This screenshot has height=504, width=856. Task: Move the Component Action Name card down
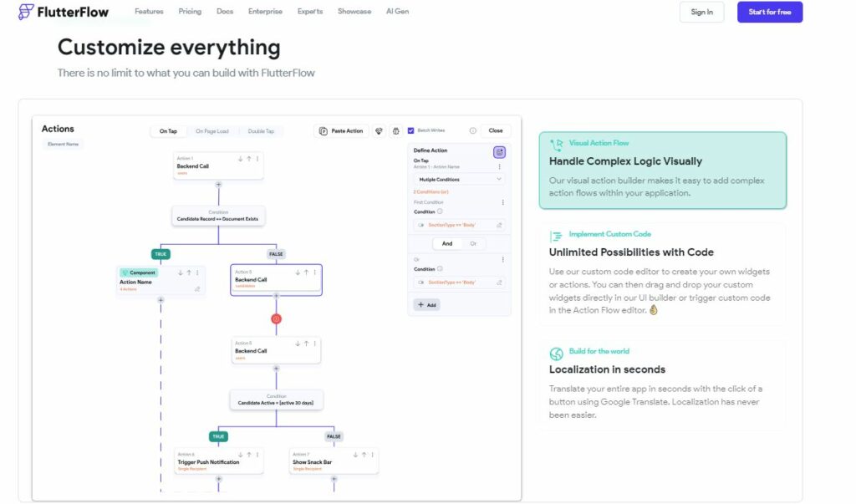point(181,272)
